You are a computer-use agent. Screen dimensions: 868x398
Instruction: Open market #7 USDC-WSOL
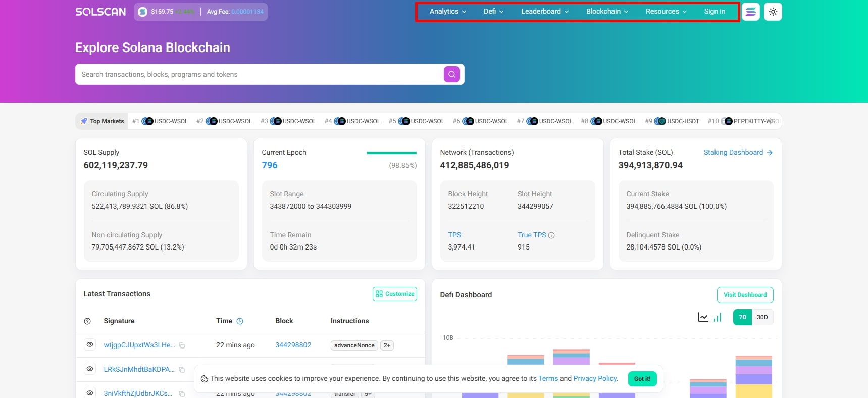coord(545,121)
